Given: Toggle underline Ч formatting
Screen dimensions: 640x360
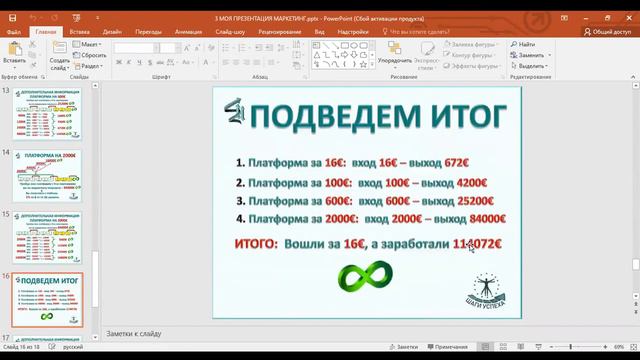Looking at the screenshot, I should (x=140, y=62).
